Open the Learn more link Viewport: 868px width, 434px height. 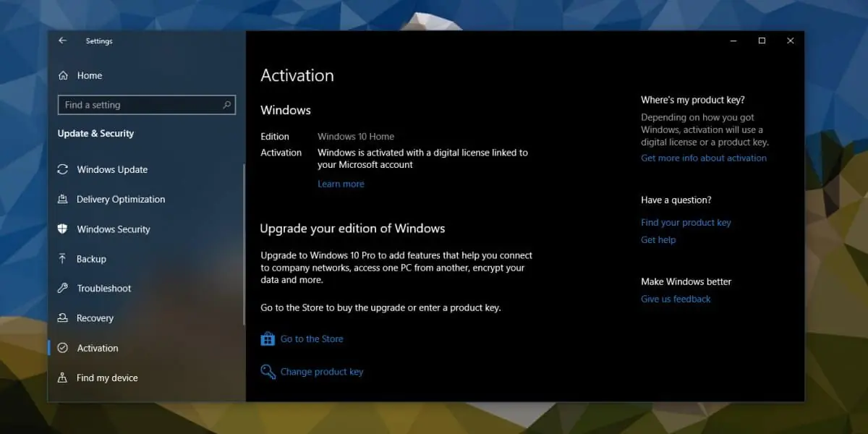pos(341,184)
